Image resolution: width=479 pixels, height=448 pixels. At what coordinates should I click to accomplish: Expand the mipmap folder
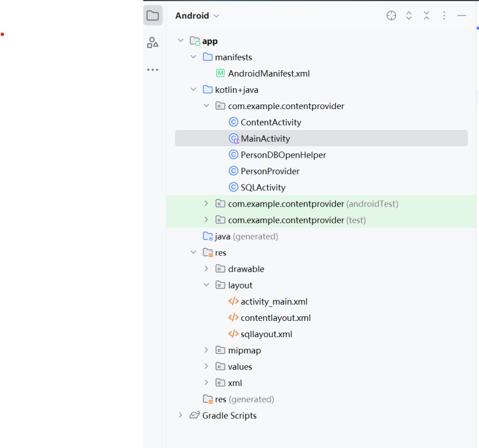pos(206,350)
